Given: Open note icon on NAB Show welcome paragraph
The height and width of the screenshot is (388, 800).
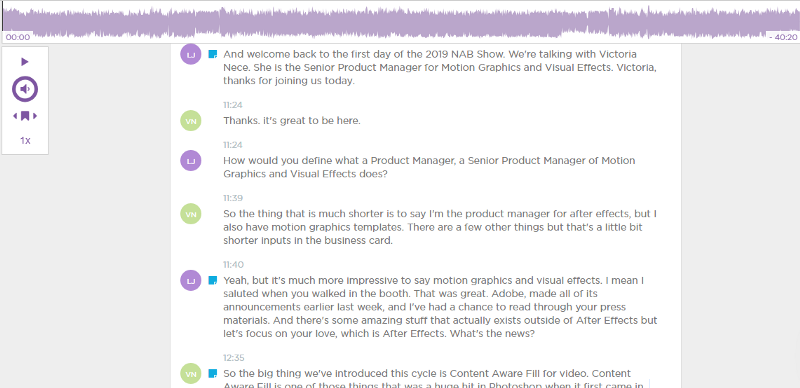Looking at the screenshot, I should (x=213, y=54).
